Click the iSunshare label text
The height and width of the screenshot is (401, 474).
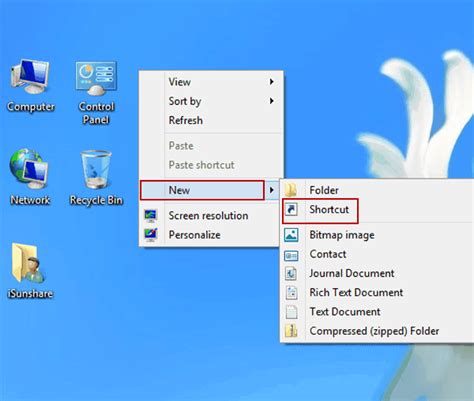coord(30,294)
